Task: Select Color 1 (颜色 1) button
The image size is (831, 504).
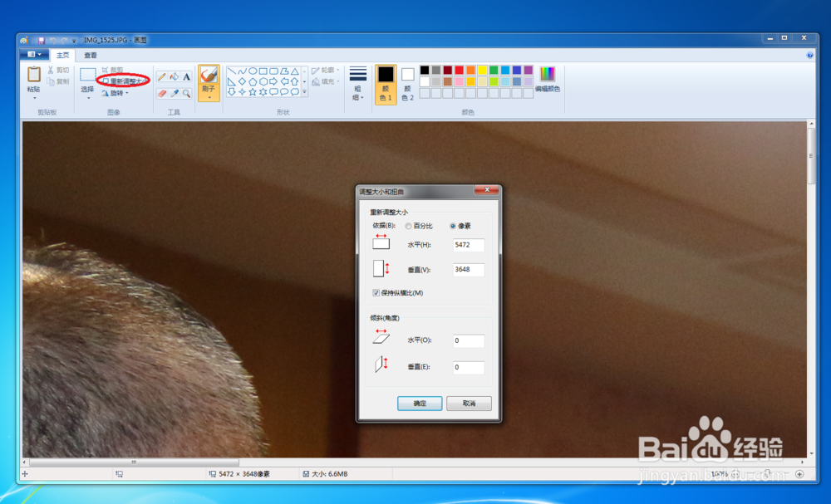Action: pos(386,84)
